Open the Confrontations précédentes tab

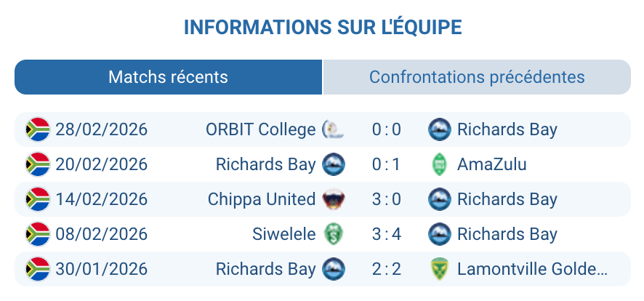(x=477, y=77)
